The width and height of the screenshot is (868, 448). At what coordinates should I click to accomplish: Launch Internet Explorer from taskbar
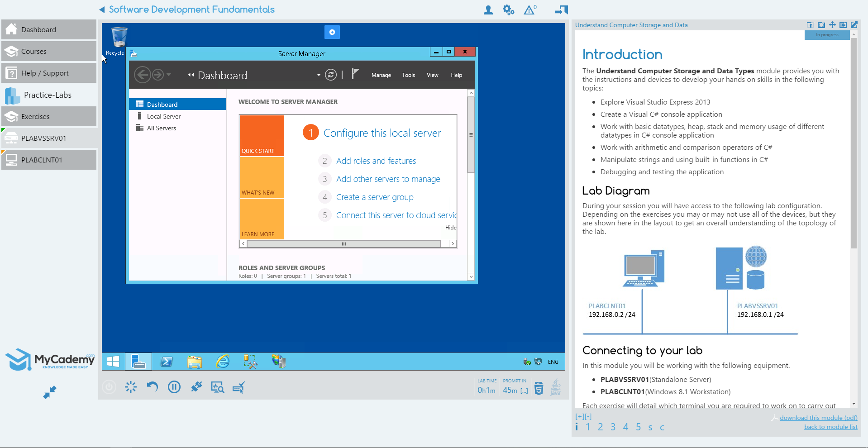coord(223,362)
